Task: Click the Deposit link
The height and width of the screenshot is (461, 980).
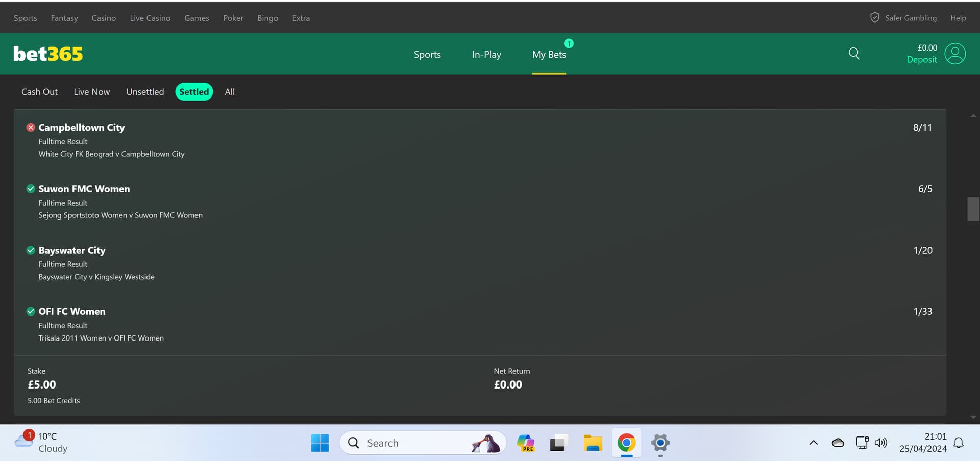Action: coord(922,60)
